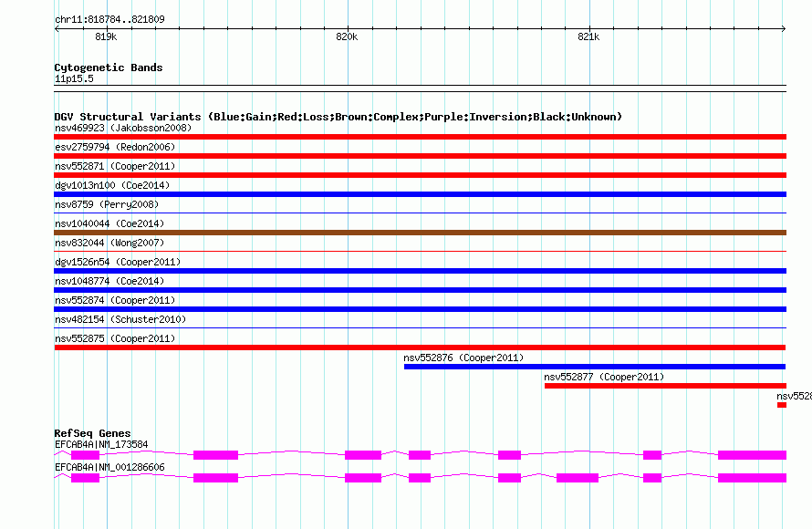Screen dimensions: 812x529
Task: Click the red bar below nsv469923
Action: pyautogui.click(x=420, y=137)
